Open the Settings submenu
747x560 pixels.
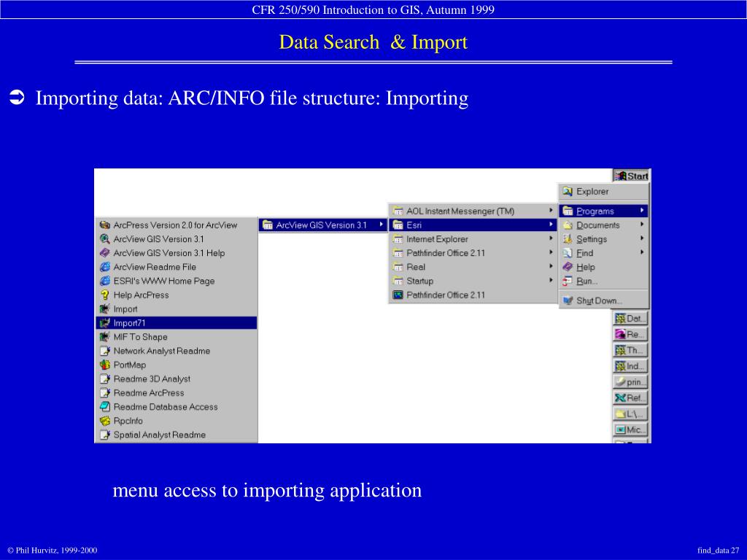tap(603, 239)
